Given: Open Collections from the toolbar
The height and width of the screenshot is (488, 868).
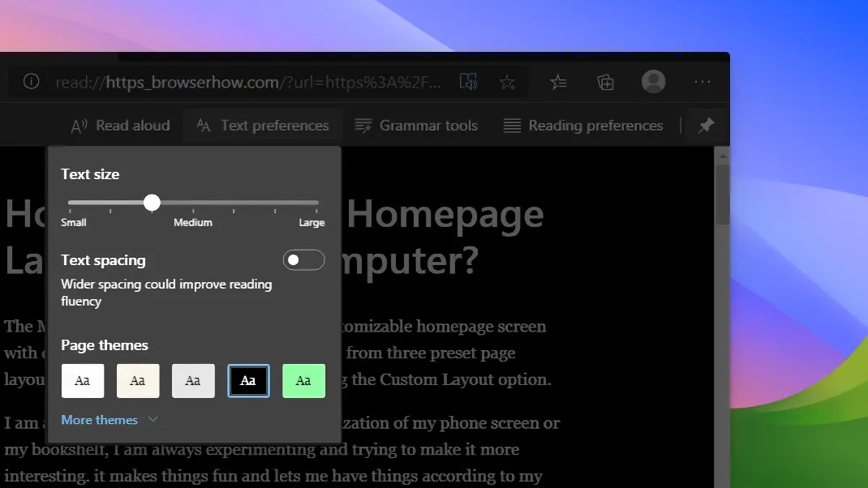Looking at the screenshot, I should coord(605,81).
